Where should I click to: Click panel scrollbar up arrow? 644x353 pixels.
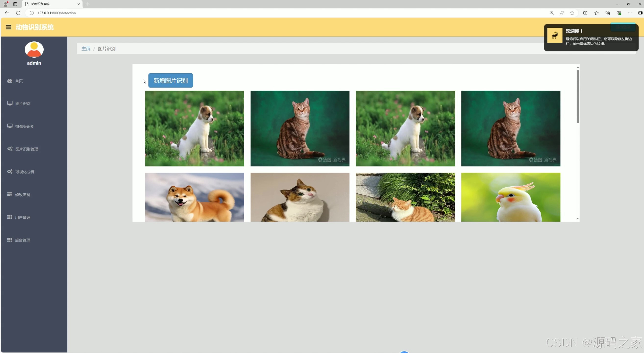point(578,67)
